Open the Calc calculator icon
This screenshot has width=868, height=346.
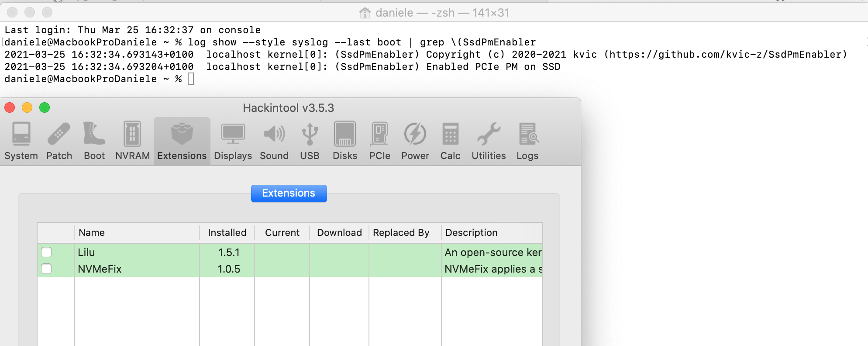[x=450, y=134]
